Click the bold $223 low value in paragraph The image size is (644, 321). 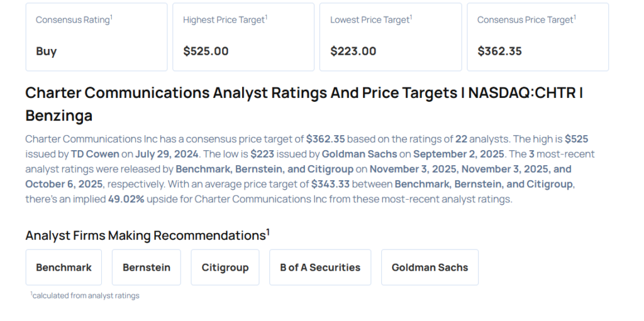pyautogui.click(x=262, y=154)
